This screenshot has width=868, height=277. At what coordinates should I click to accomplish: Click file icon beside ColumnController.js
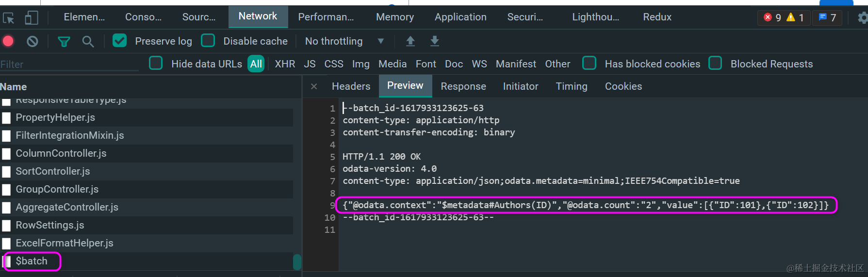[6, 154]
